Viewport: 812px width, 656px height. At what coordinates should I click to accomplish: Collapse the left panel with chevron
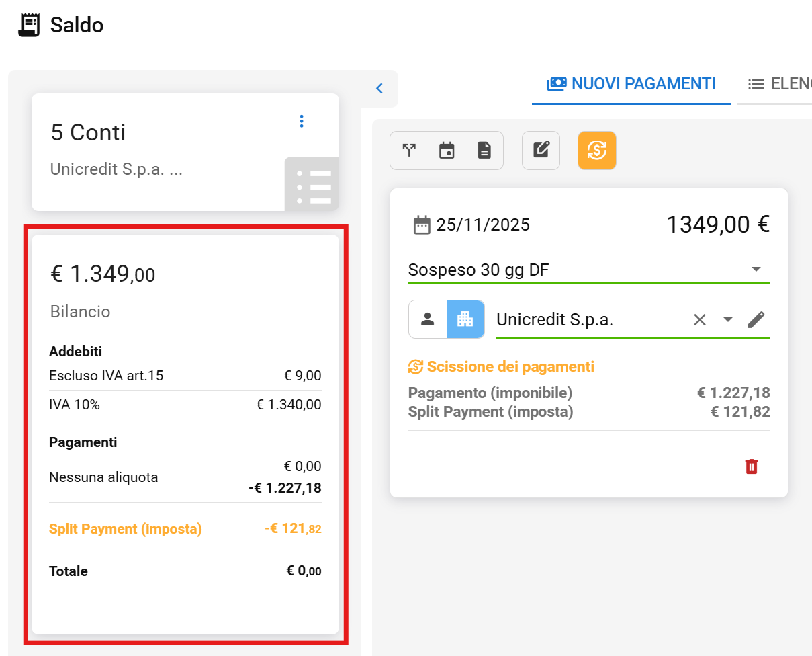coord(379,88)
